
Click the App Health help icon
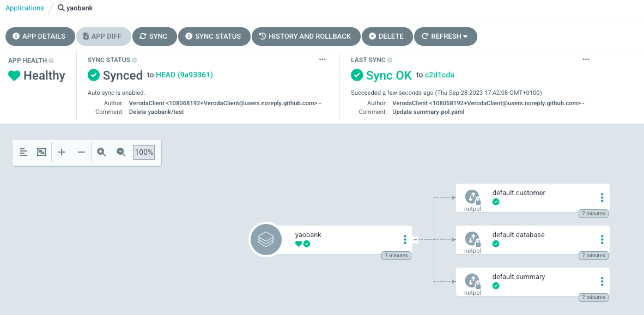[51, 60]
